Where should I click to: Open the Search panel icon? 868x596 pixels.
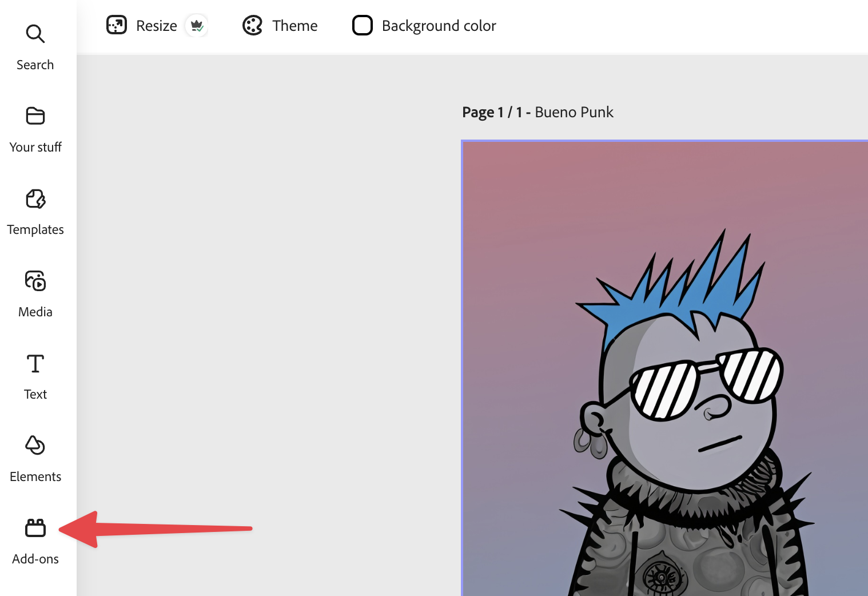tap(35, 34)
